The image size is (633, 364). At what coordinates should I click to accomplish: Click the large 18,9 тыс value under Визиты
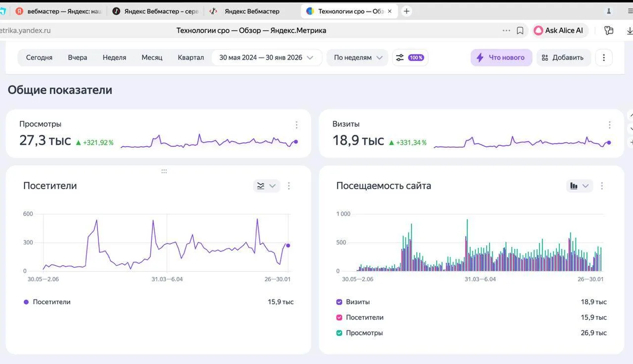point(358,141)
